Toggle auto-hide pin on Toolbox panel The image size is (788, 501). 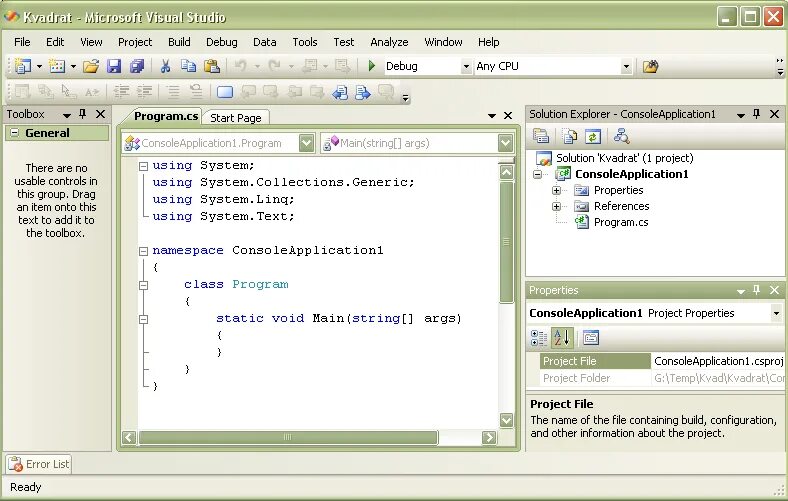point(83,114)
